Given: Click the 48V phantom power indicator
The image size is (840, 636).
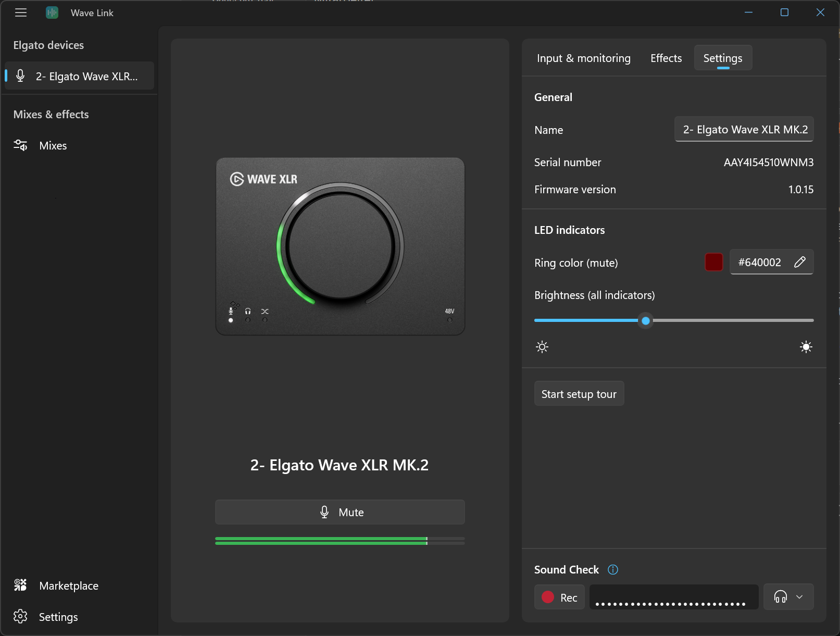Looking at the screenshot, I should pos(449,315).
